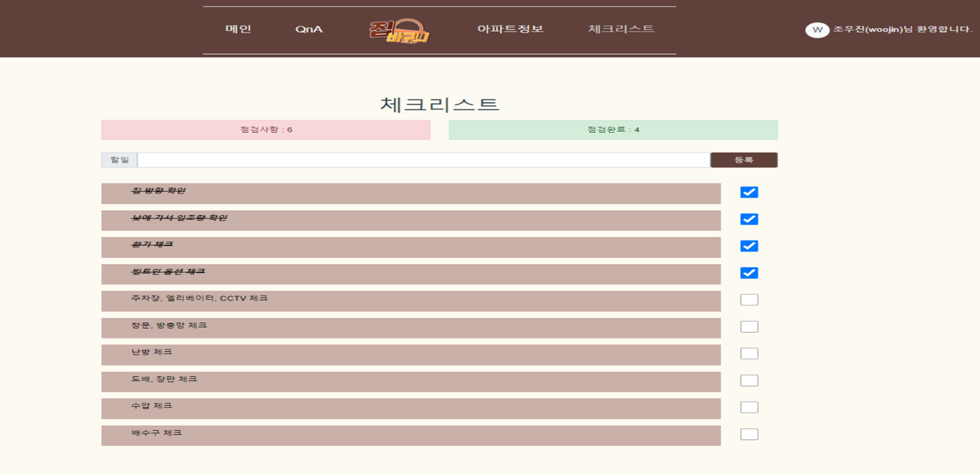Check 주차장, 엘리베이터, CCTV 체크 checkbox
This screenshot has height=474, width=980.
(x=749, y=300)
